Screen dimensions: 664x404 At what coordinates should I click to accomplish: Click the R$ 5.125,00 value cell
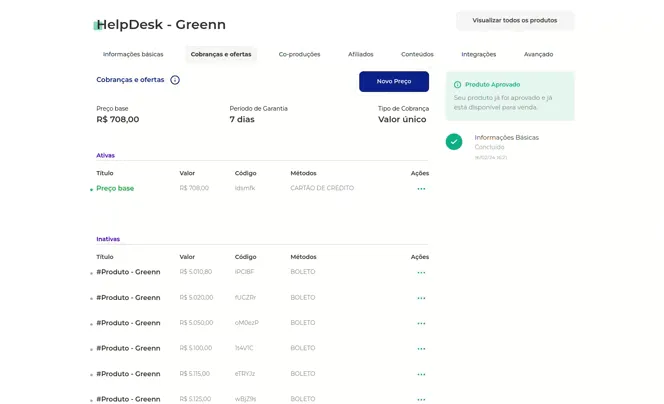195,399
